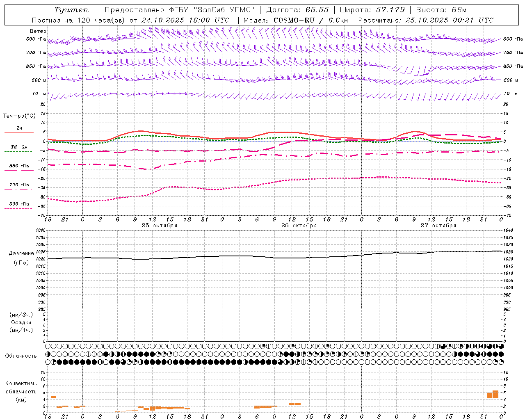Click the 27 октября date label
This screenshot has height=420, width=525.
(438, 226)
